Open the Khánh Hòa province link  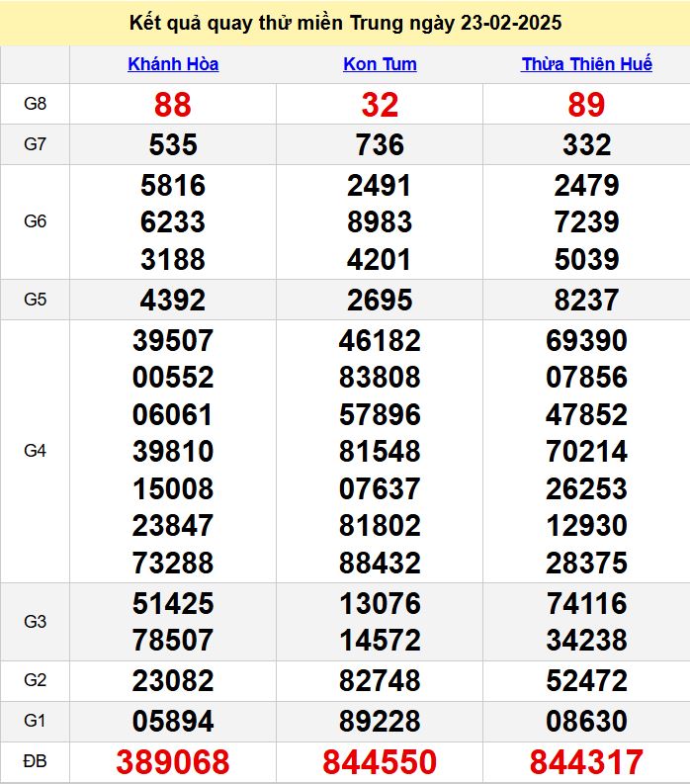point(173,64)
